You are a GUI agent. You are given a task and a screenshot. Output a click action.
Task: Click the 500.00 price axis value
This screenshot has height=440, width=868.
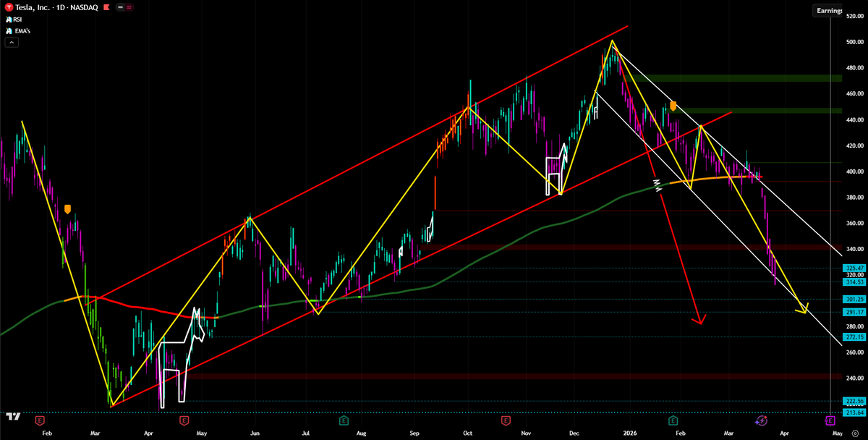[854, 42]
